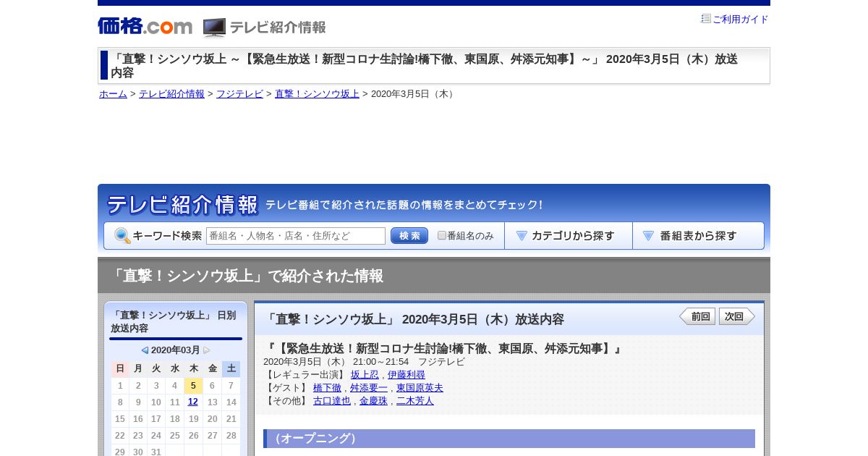The image size is (868, 456).
Task: Open performer link 坂上忍
Action: click(x=365, y=375)
